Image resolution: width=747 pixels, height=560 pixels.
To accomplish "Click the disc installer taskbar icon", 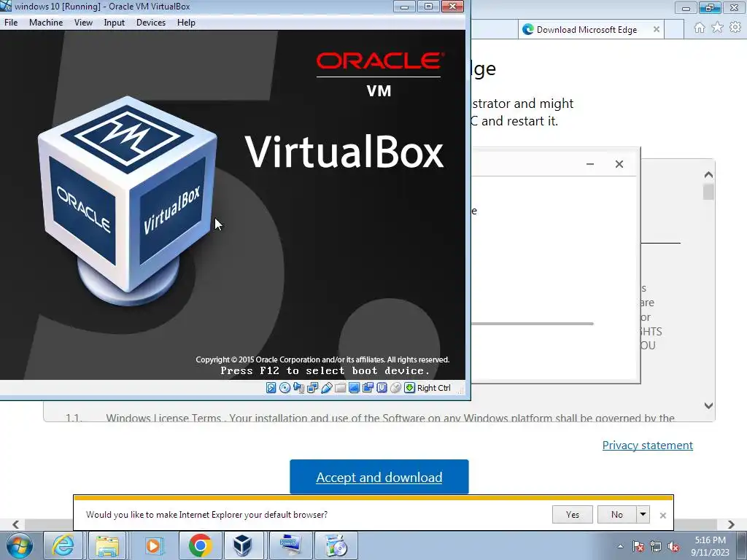I will point(337,545).
